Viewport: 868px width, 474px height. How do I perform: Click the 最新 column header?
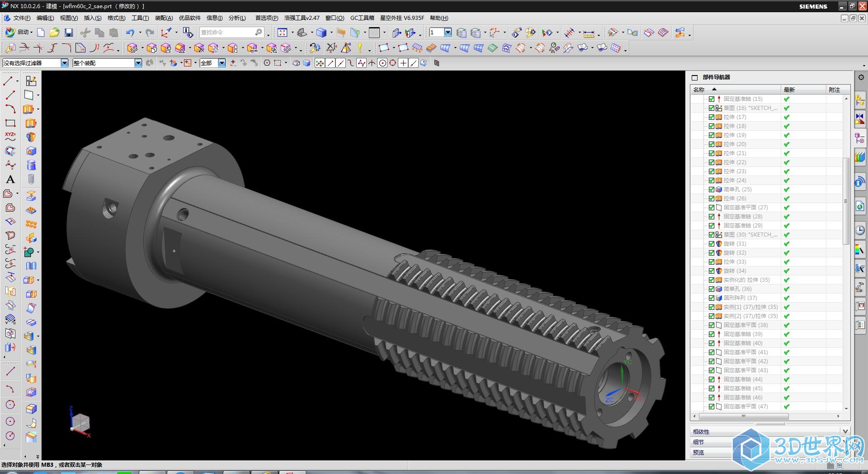pos(803,90)
